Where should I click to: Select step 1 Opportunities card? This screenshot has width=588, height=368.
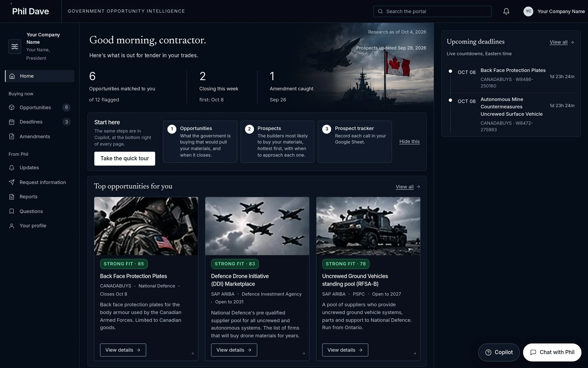click(x=200, y=142)
